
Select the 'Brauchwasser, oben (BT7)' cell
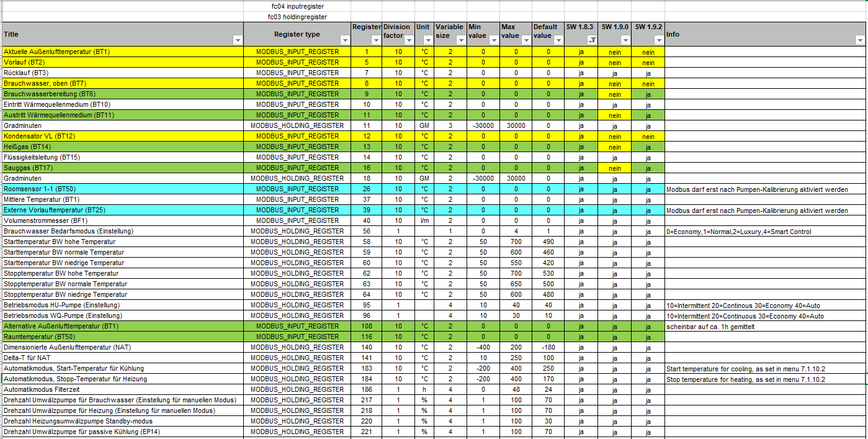(x=122, y=83)
